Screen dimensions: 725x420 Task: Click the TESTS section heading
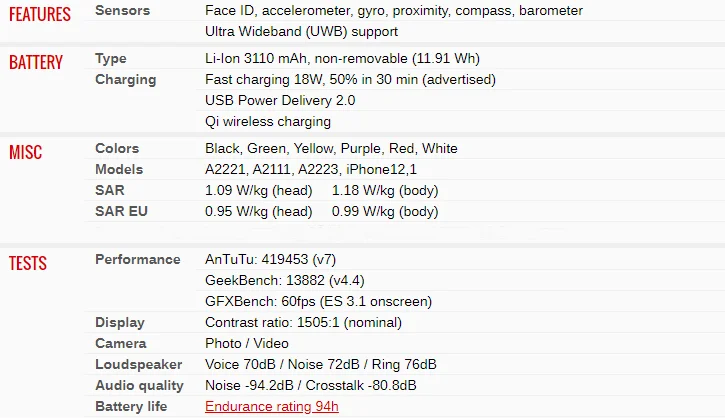click(28, 264)
